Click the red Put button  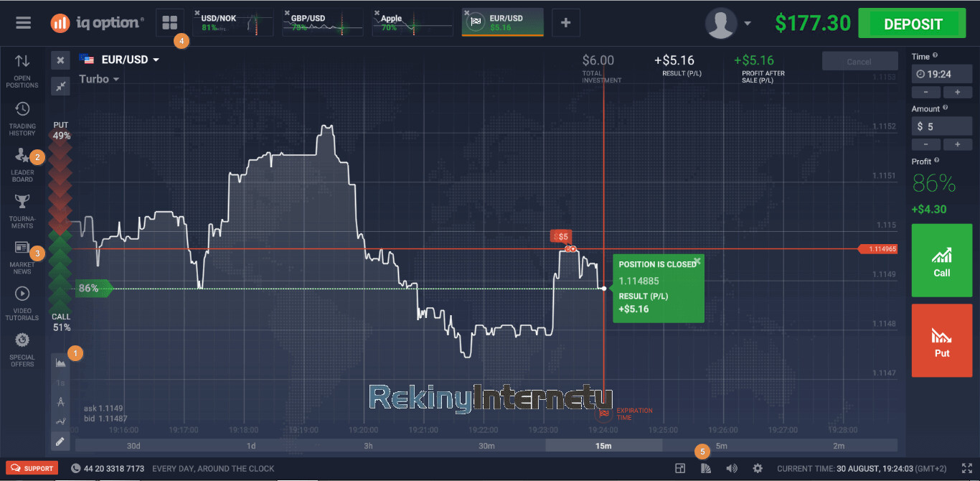pos(942,340)
